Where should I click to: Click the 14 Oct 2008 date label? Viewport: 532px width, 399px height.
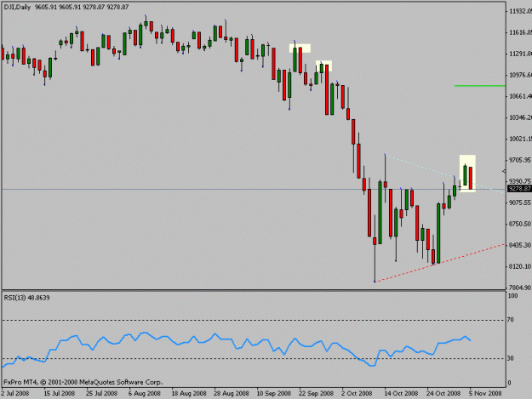pyautogui.click(x=401, y=393)
